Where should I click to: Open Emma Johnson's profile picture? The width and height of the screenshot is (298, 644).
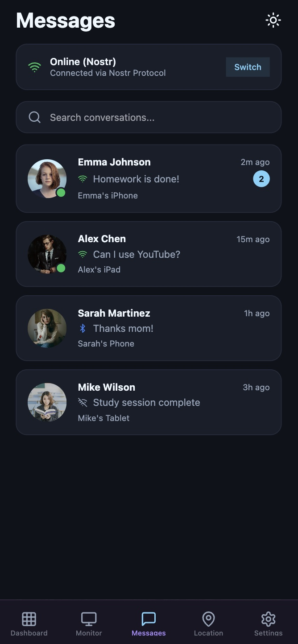(x=47, y=178)
